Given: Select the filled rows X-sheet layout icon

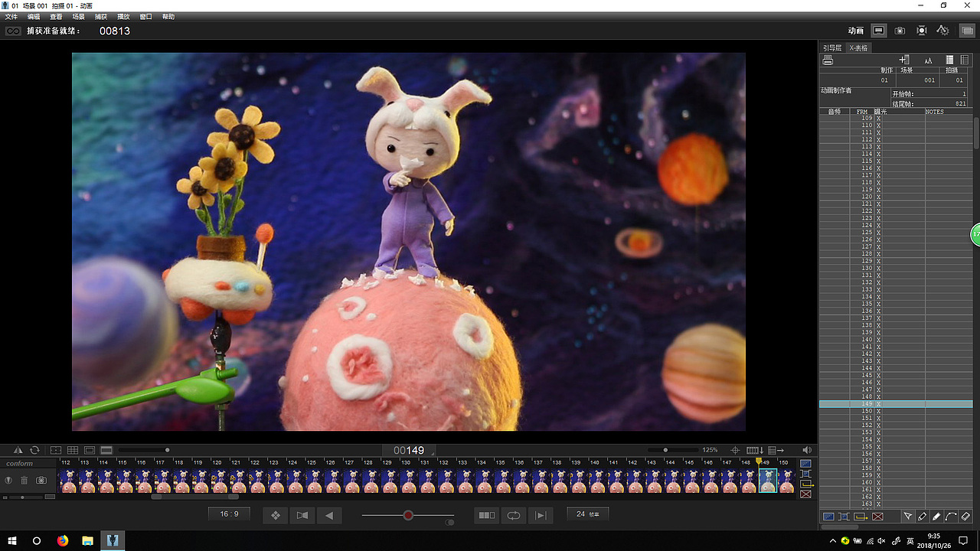Looking at the screenshot, I should point(949,60).
